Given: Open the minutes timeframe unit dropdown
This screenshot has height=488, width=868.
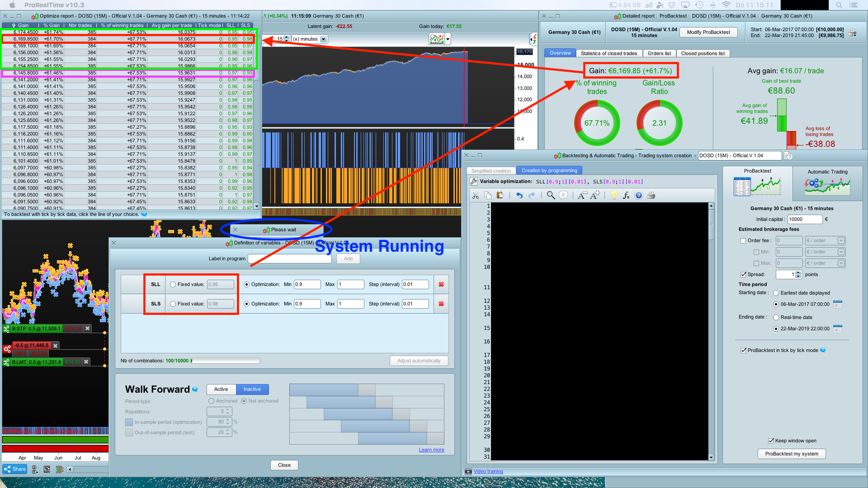Looking at the screenshot, I should point(323,39).
